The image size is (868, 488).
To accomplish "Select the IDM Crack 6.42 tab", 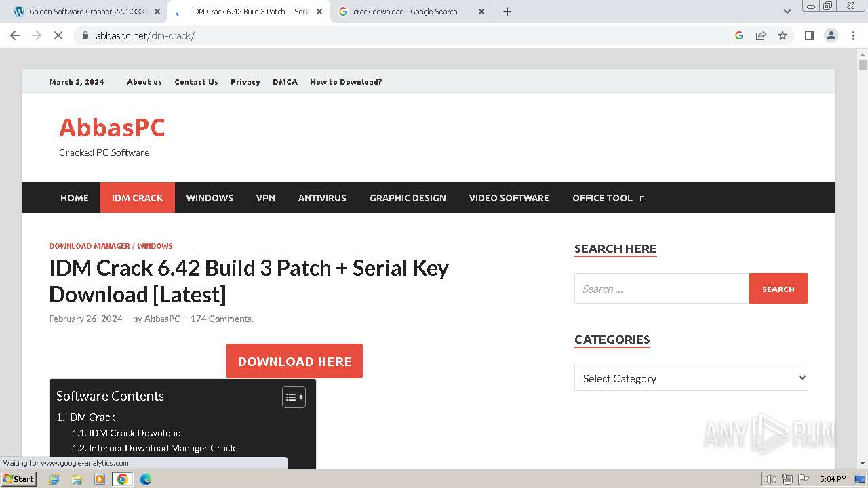I will (x=248, y=12).
